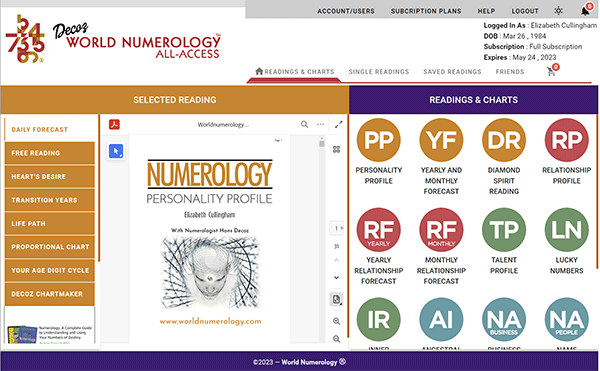Screen dimensions: 600x371
Task: Go to previous PDF page arrow
Action: pyautogui.click(x=336, y=260)
